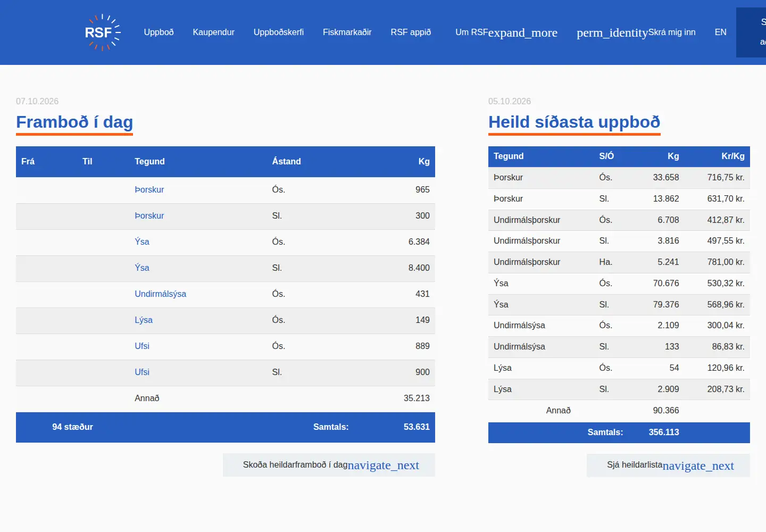
Task: Open Ufsi link in the 900 row
Action: [x=142, y=372]
